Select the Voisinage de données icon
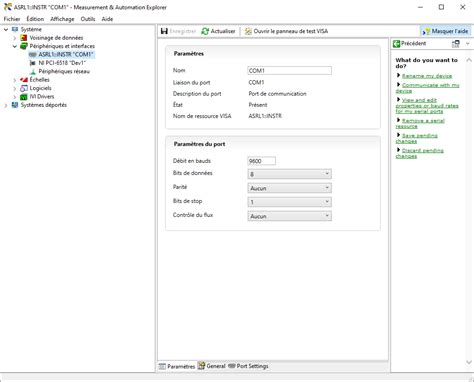Image resolution: width=474 pixels, height=382 pixels. (24, 38)
